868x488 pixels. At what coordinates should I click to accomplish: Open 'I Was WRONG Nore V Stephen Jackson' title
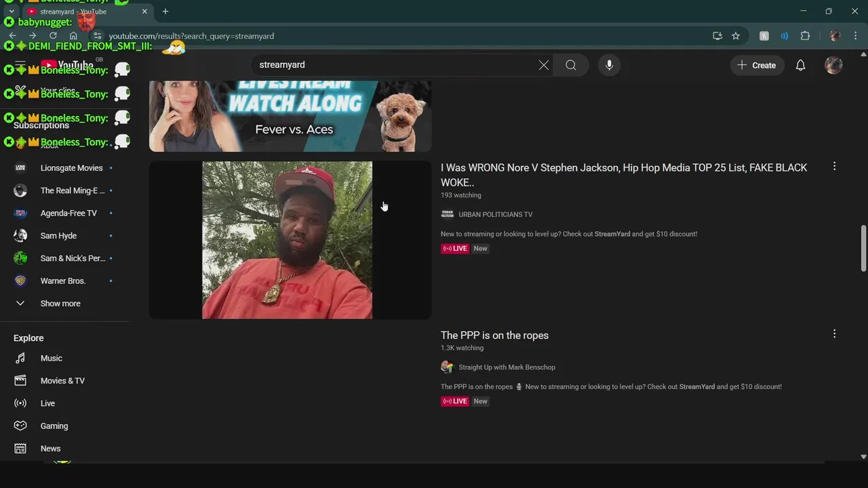pos(624,175)
